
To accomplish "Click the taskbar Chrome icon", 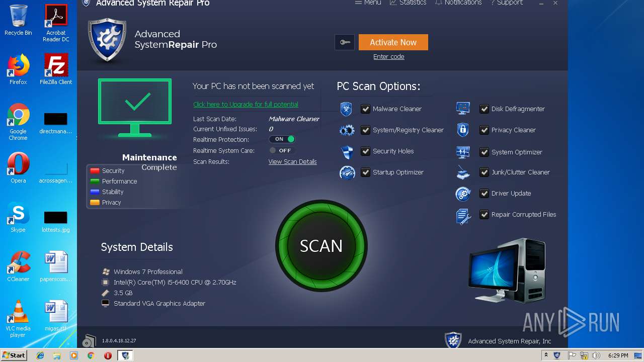I will click(91, 355).
